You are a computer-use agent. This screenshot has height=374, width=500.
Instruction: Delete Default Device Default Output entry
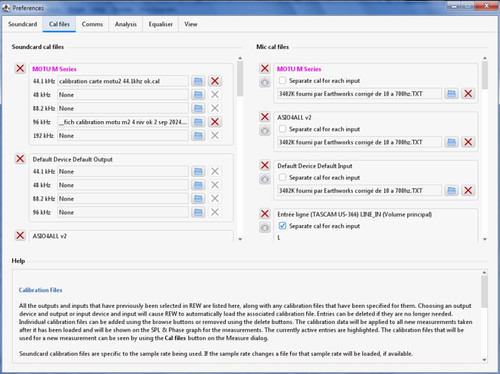(20, 159)
